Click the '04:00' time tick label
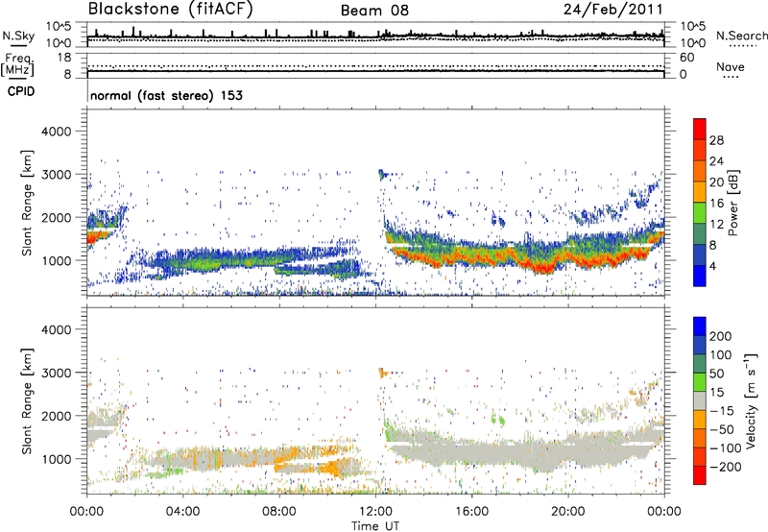 182,512
